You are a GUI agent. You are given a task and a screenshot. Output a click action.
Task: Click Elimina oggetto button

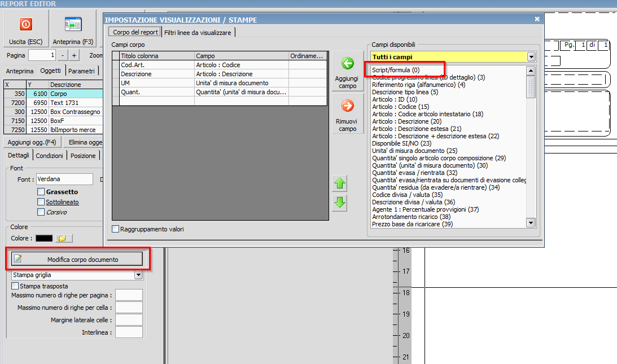(84, 142)
